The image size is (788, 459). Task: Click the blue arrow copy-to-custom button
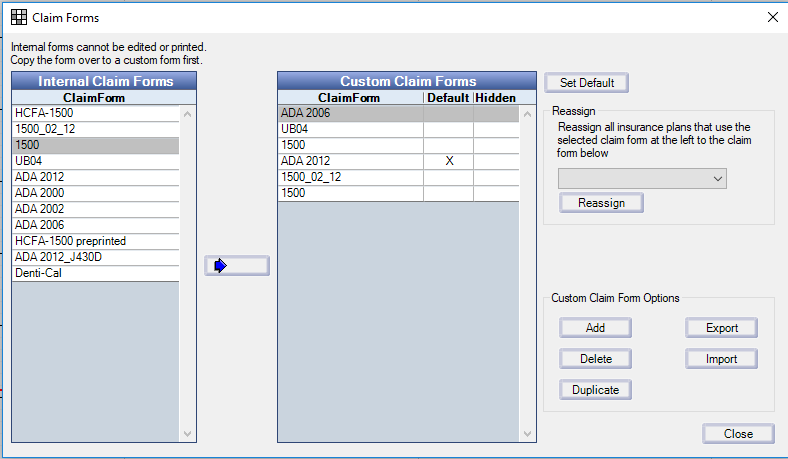tap(237, 265)
